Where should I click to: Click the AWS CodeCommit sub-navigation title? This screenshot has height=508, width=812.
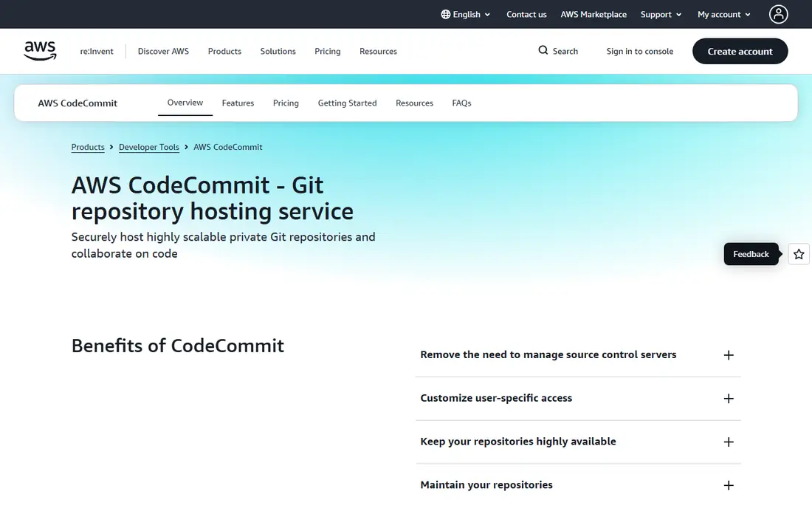78,103
